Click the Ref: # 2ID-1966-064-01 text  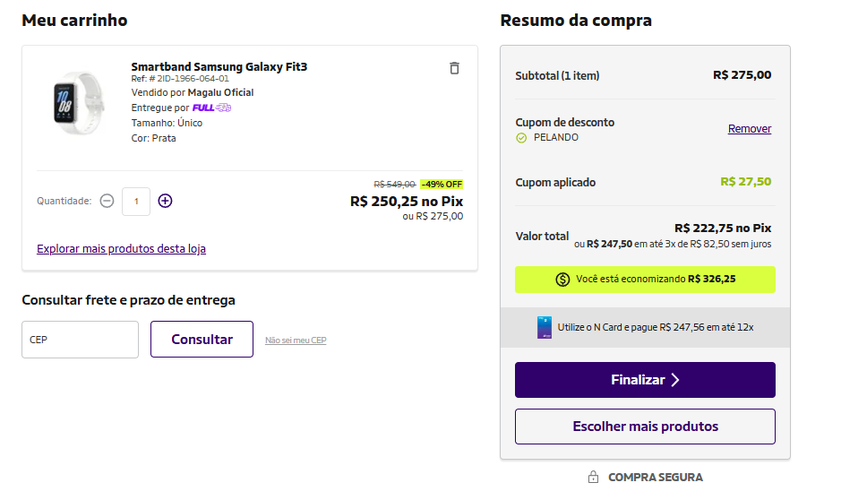(x=180, y=79)
